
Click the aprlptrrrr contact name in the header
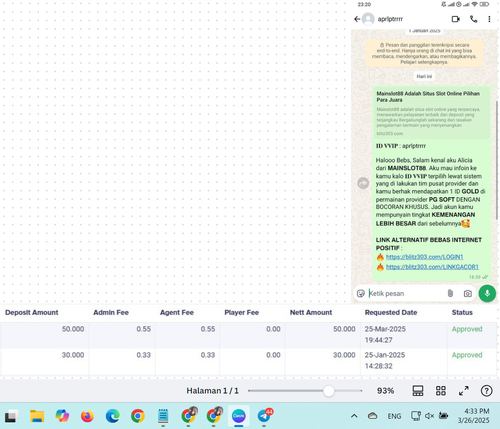(x=390, y=19)
